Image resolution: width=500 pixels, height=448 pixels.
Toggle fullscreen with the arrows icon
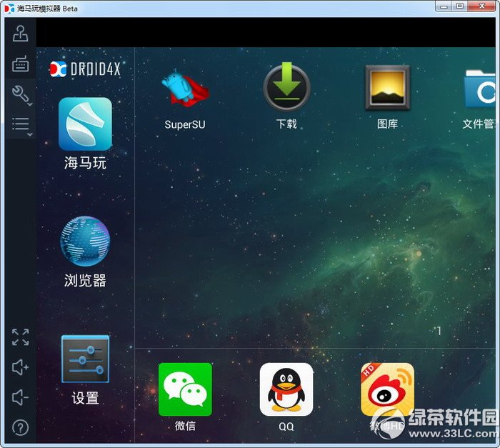tap(21, 337)
